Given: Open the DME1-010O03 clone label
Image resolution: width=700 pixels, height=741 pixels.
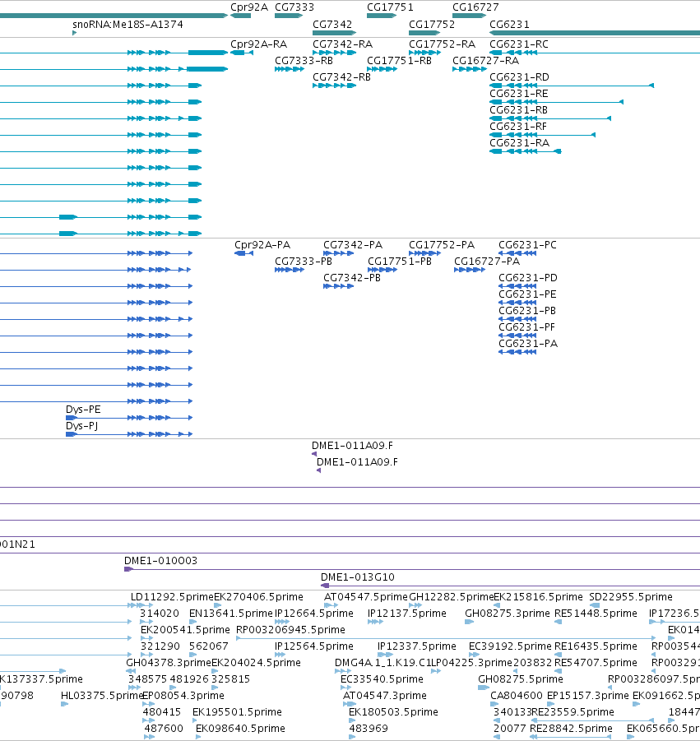Looking at the screenshot, I should pyautogui.click(x=160, y=561).
